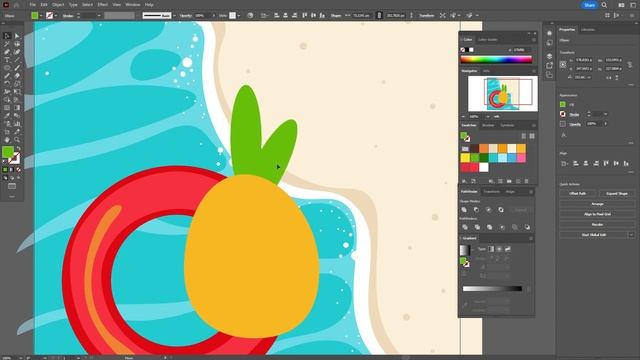Image resolution: width=640 pixels, height=360 pixels.
Task: Open the Asset Export panel icon in the dock
Action: point(549,65)
